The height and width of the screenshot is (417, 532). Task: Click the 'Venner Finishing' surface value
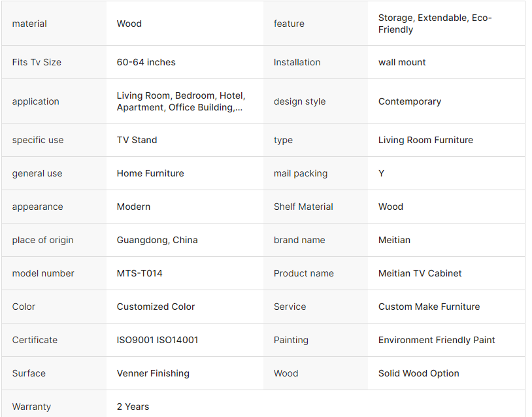coord(153,373)
